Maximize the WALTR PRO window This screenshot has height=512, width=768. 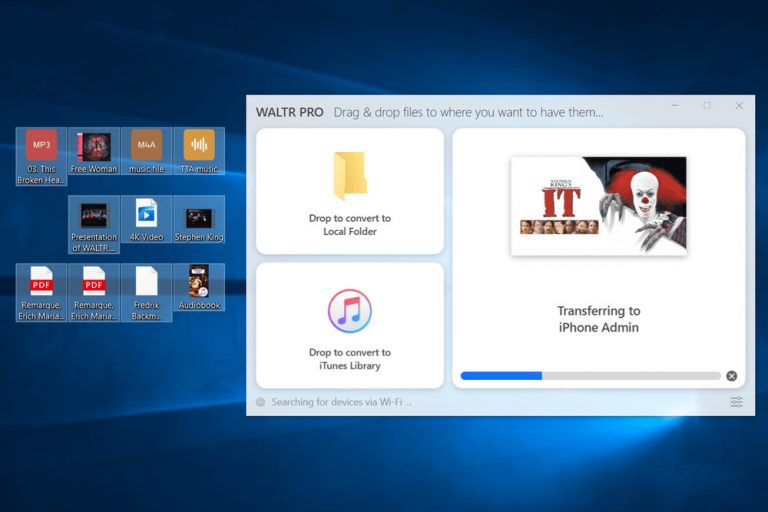click(707, 105)
